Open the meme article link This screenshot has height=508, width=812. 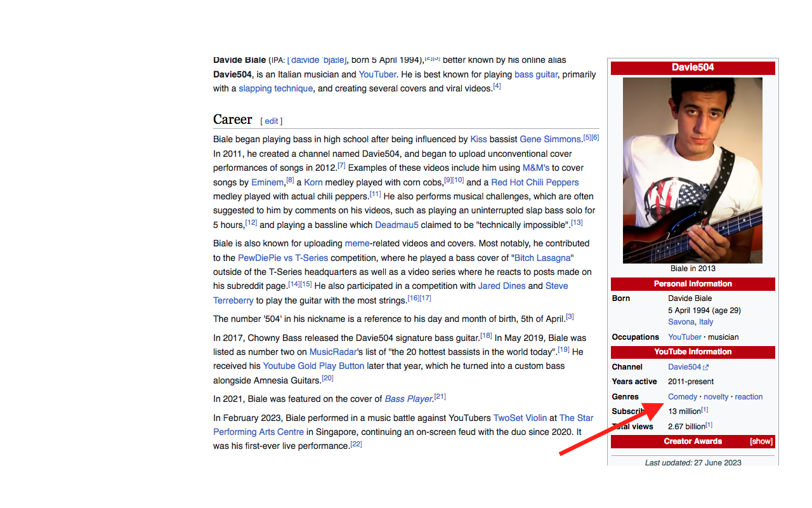coord(357,243)
